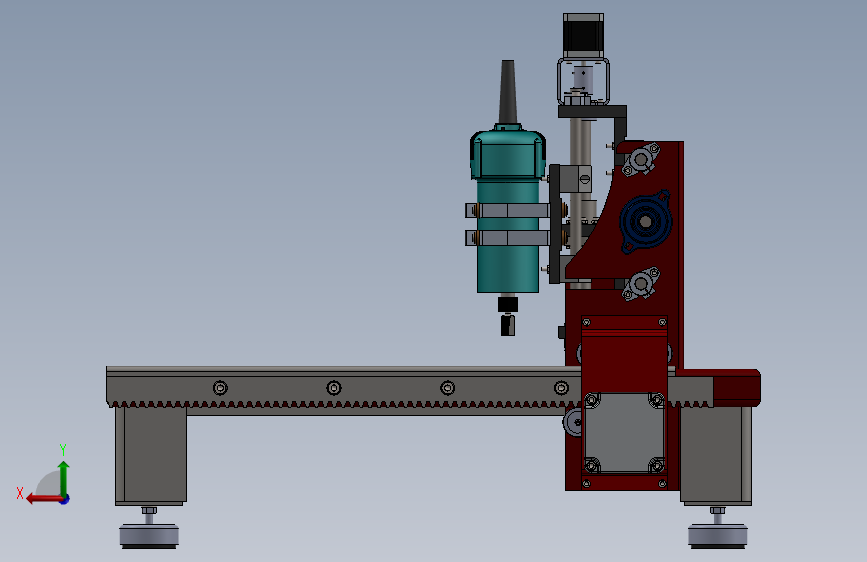The width and height of the screenshot is (867, 562).
Task: Select the right leveling foot pad
Action: point(718,535)
